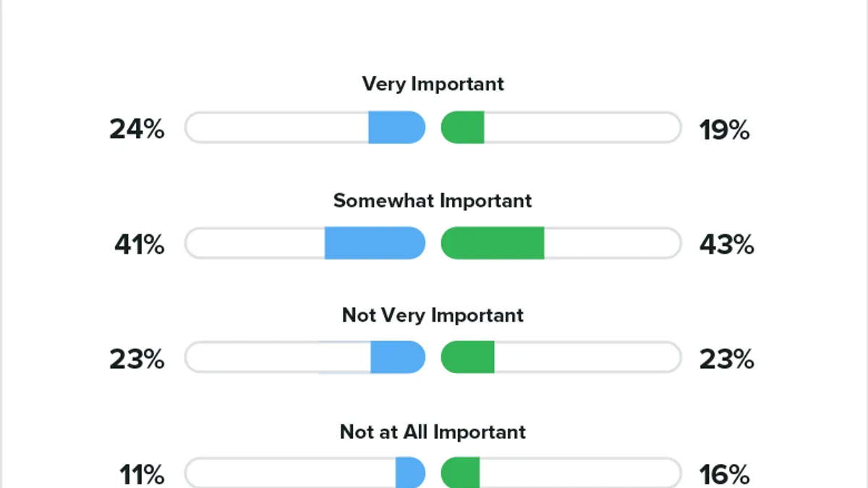This screenshot has height=488, width=868.
Task: Select the 41% value label
Action: click(139, 245)
